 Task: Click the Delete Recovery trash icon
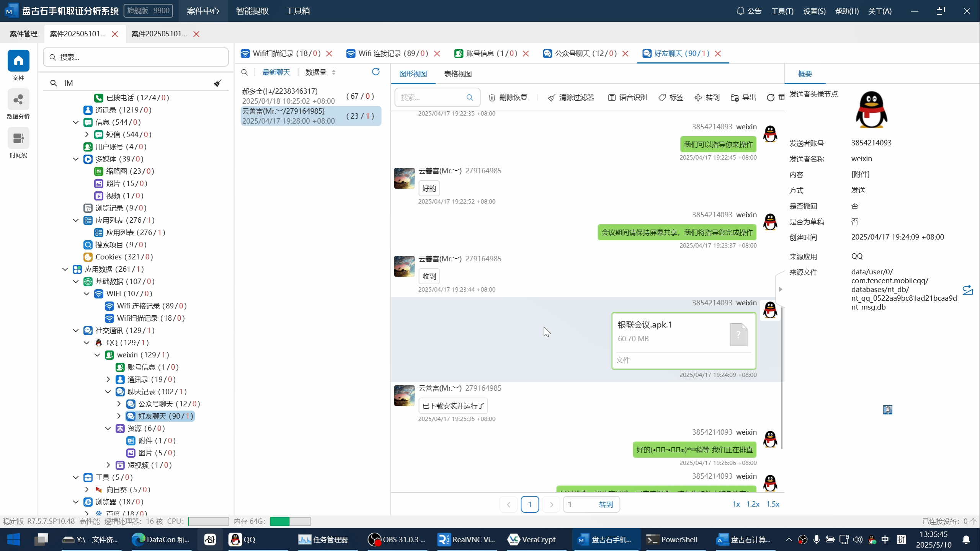[492, 98]
